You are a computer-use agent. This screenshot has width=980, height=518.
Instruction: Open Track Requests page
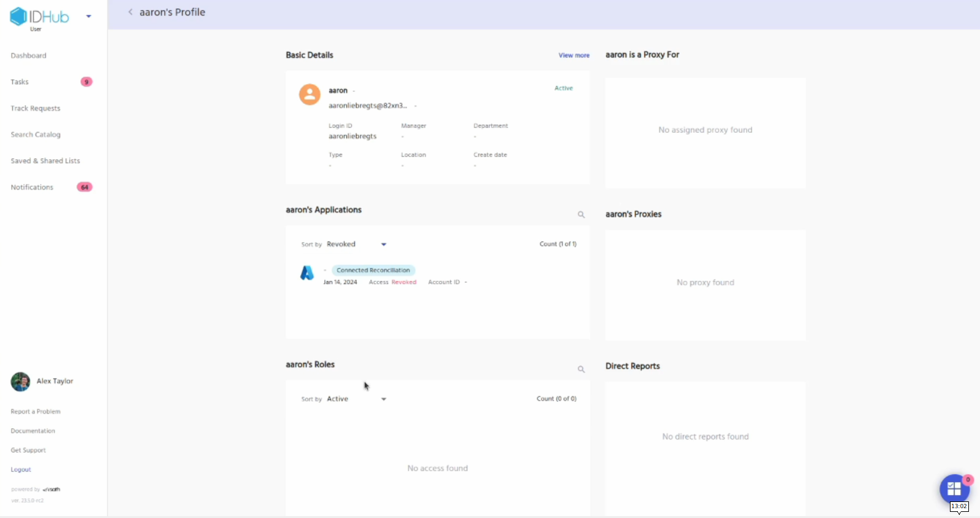click(x=36, y=109)
